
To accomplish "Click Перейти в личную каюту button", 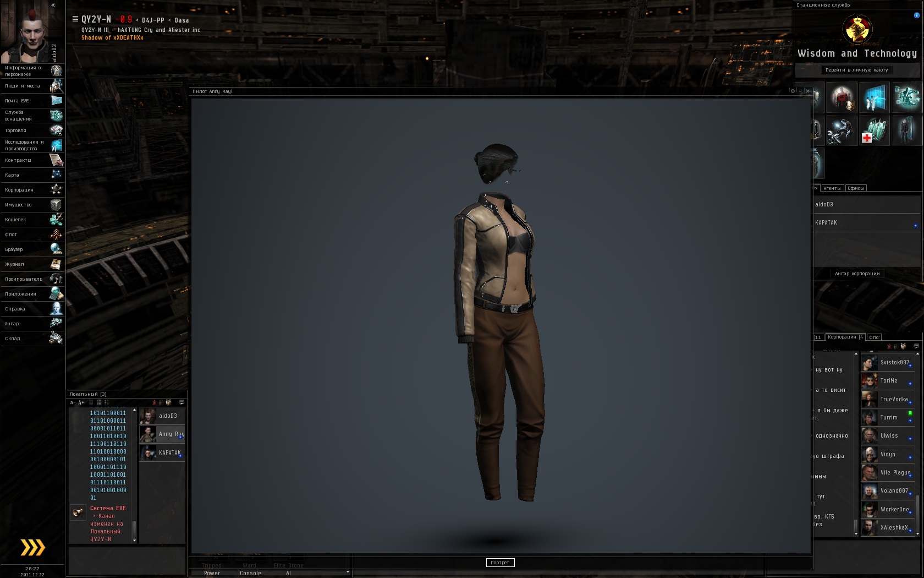I will tap(856, 70).
